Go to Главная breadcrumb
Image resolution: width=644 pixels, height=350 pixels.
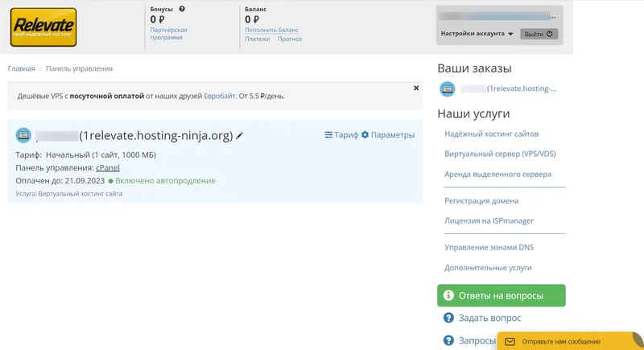[x=22, y=68]
